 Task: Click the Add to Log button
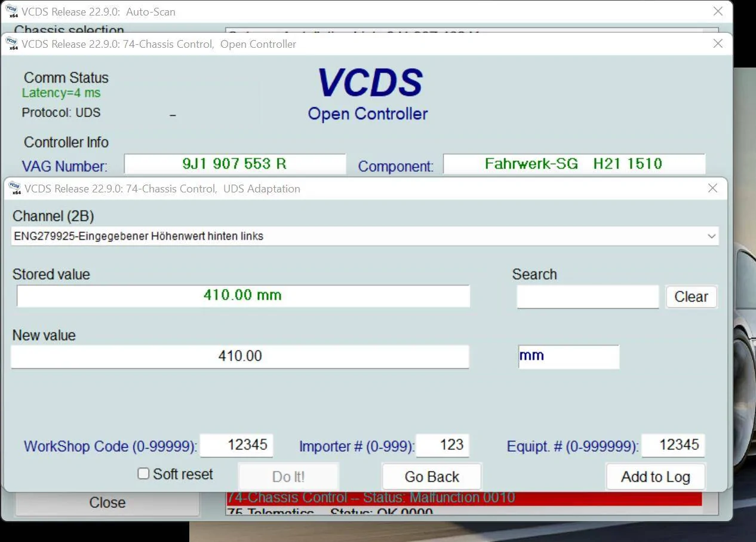tap(656, 477)
